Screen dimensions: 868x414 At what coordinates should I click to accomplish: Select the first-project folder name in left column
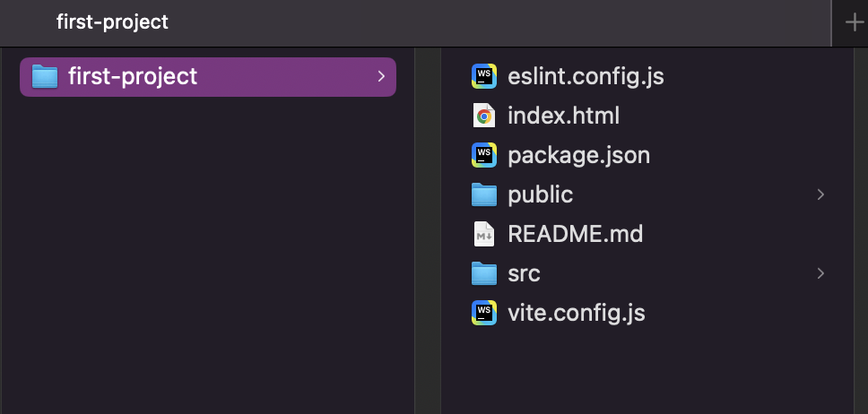tap(133, 76)
